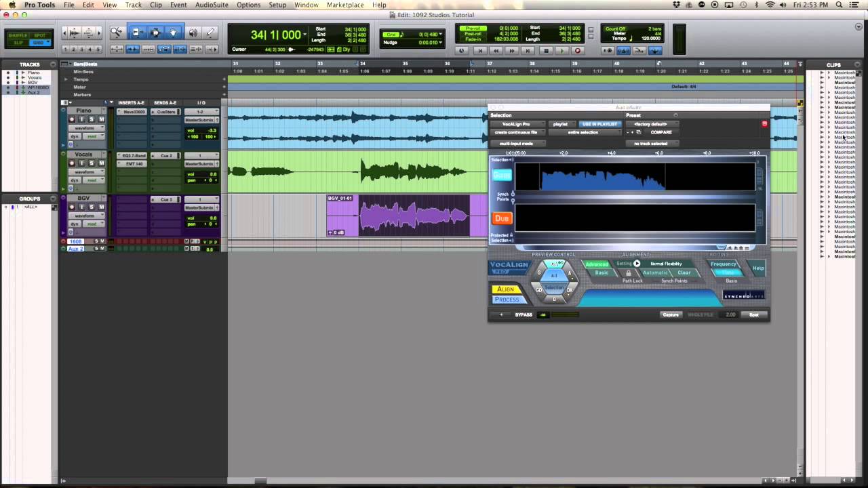Click the red target icon in AudioSuite window
This screenshot has height=488, width=868.
click(764, 124)
